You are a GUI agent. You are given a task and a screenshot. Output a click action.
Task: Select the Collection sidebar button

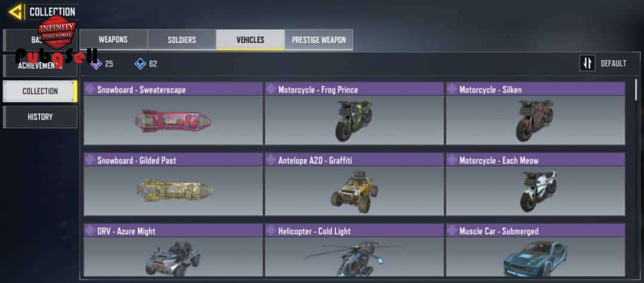tap(41, 91)
